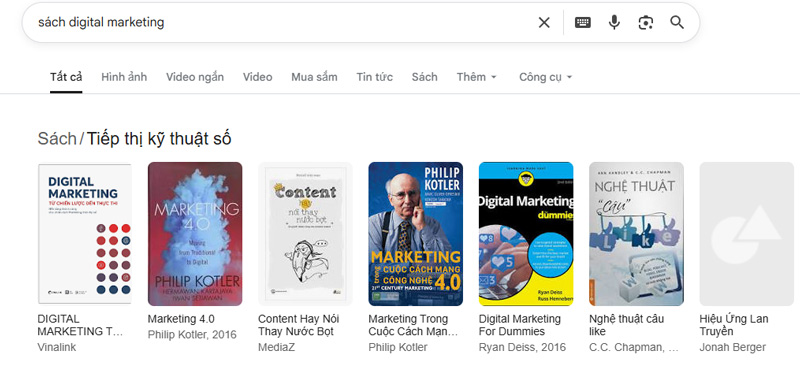Open the on-screen keyboard input tool
This screenshot has width=800, height=375.
pyautogui.click(x=583, y=22)
